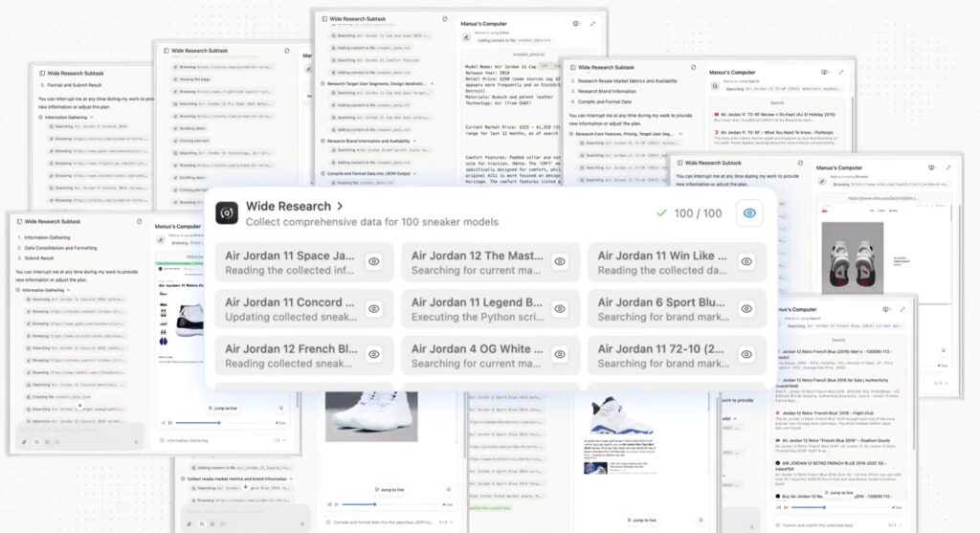The width and height of the screenshot is (980, 533).
Task: Click the green checkmark next to 100 / 100
Action: (661, 213)
